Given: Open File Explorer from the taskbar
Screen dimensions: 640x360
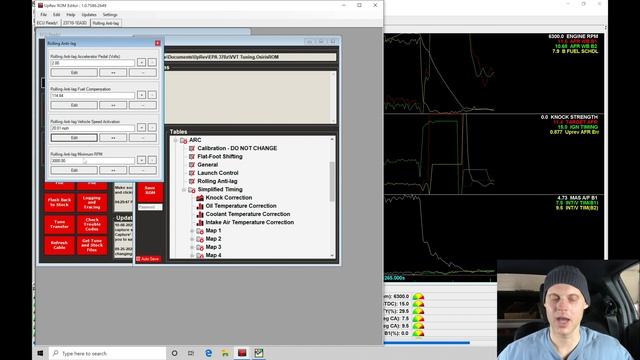Looking at the screenshot, I should tap(225, 353).
